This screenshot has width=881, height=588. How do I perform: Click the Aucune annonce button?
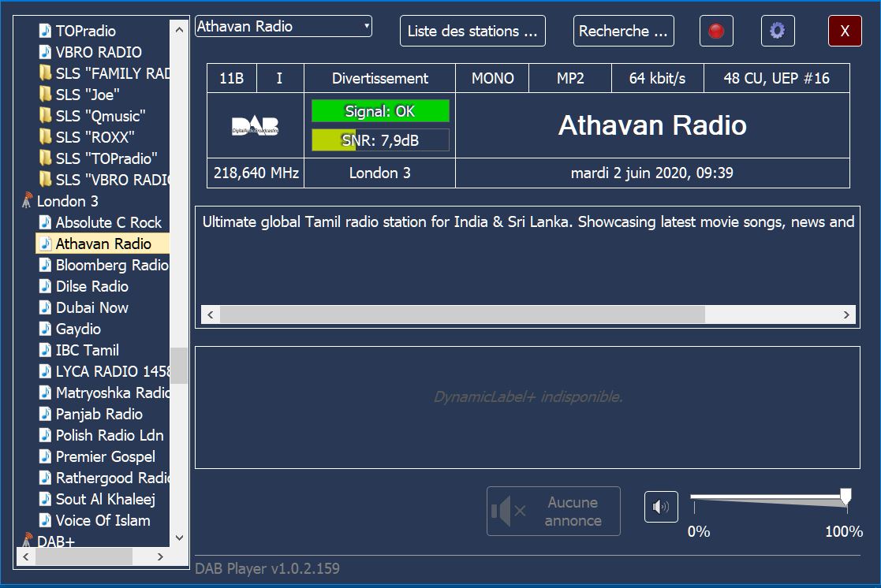click(x=554, y=511)
